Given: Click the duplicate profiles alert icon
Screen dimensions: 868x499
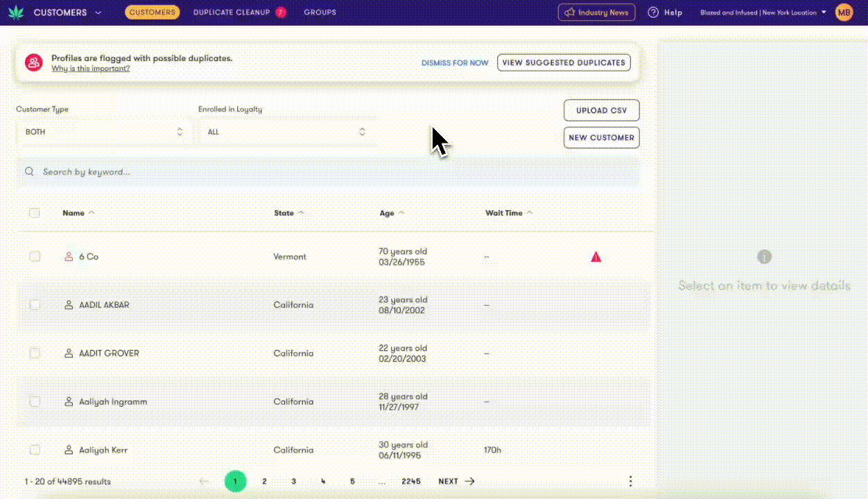Looking at the screenshot, I should point(34,63).
